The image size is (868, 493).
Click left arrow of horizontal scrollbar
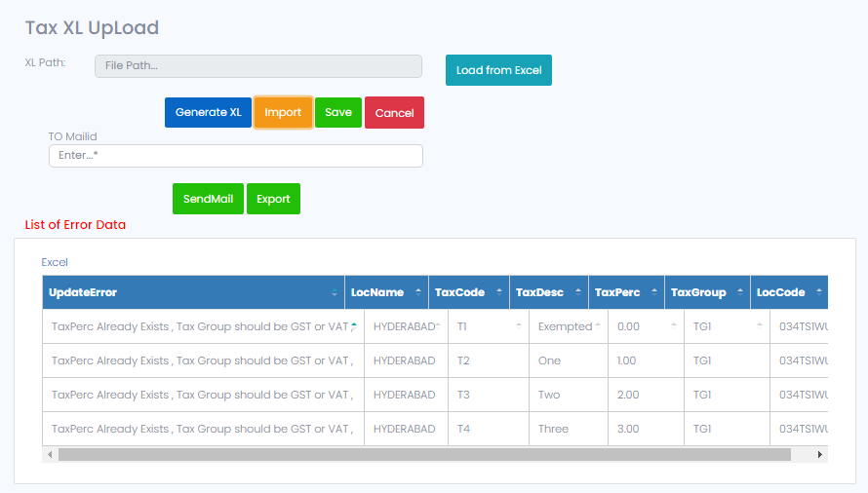[x=49, y=454]
